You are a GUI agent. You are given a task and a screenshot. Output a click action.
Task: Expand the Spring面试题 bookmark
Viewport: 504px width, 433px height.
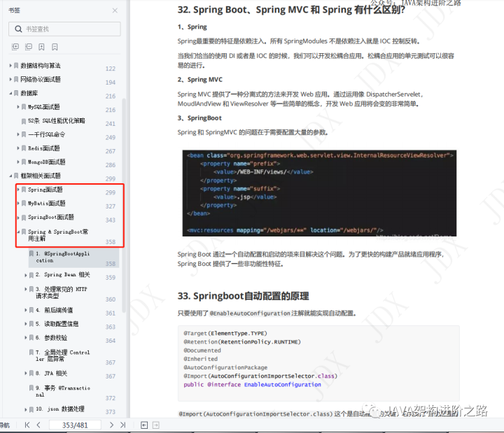click(18, 190)
